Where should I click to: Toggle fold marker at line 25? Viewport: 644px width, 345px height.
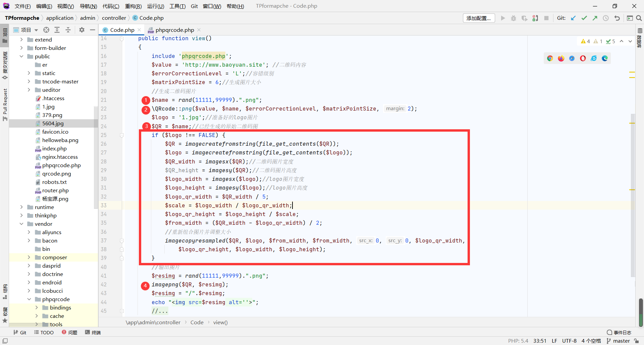[x=122, y=135]
